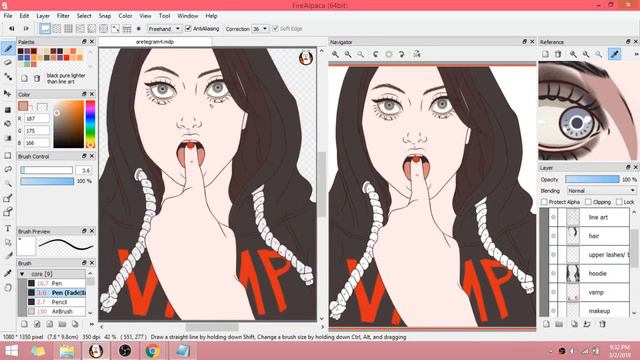Click the Undo arrow in the toolbar
Viewport: 640px width, 360px height.
click(12, 29)
